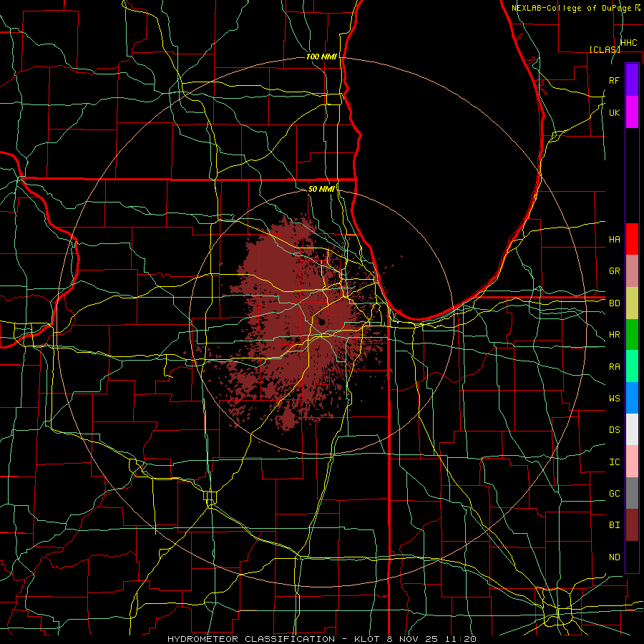
Task: Click the IC light pink legend swatch
Action: click(x=632, y=462)
